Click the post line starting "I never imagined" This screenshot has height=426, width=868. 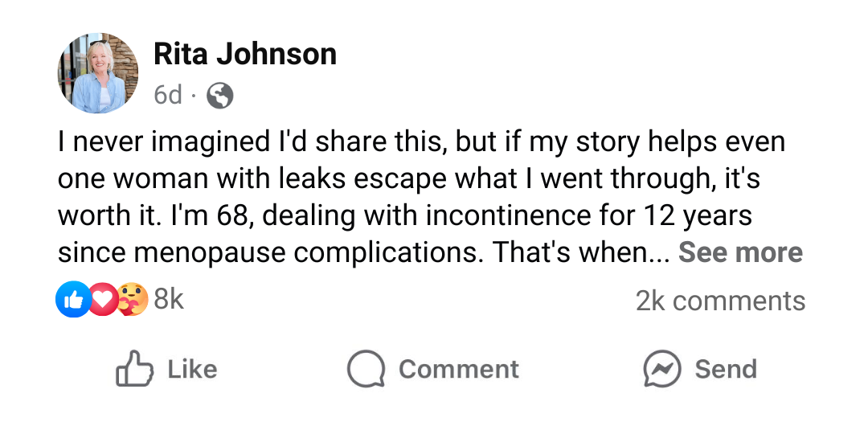click(x=421, y=143)
